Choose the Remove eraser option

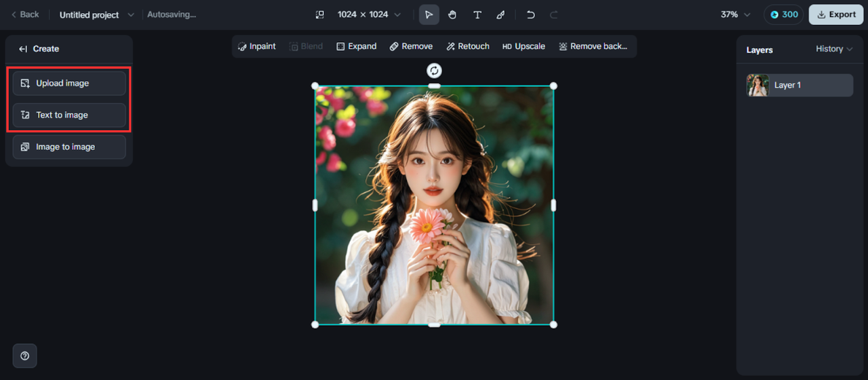[411, 46]
